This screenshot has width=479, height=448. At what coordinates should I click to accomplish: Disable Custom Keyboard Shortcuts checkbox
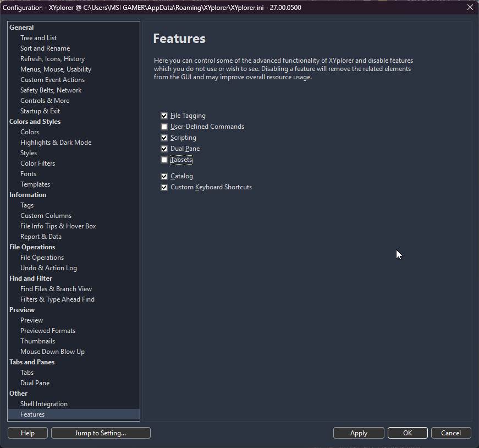click(164, 187)
